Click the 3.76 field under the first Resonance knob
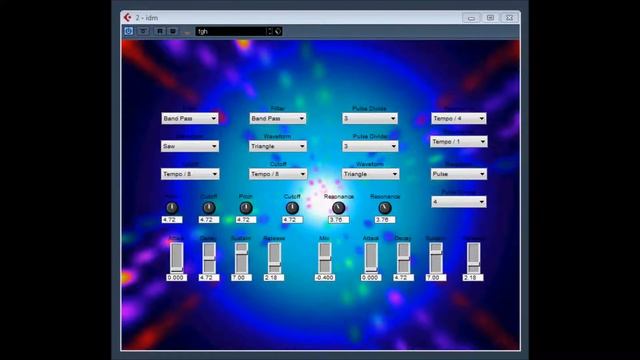This screenshot has height=360, width=640. click(339, 220)
